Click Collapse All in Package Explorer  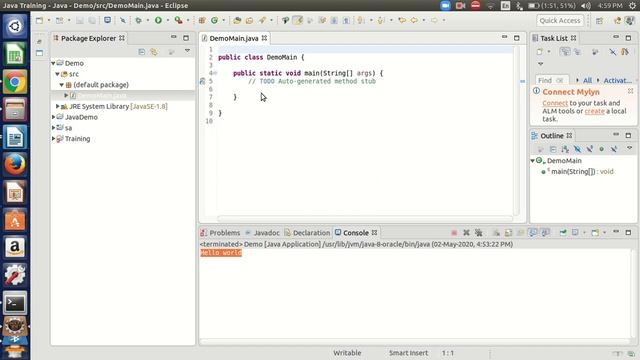pyautogui.click(x=142, y=52)
